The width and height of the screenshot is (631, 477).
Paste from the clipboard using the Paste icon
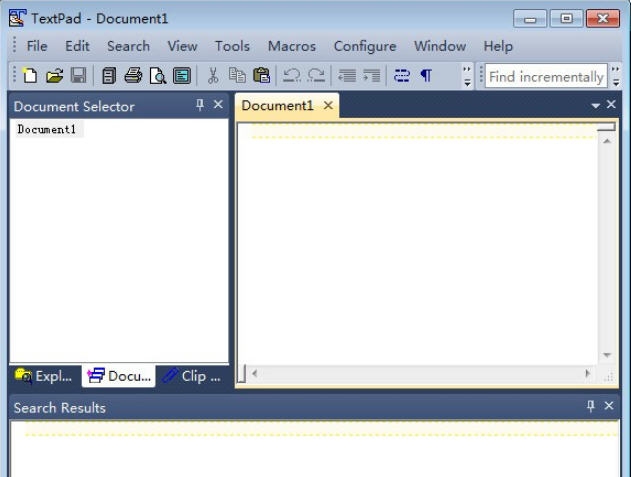(261, 76)
